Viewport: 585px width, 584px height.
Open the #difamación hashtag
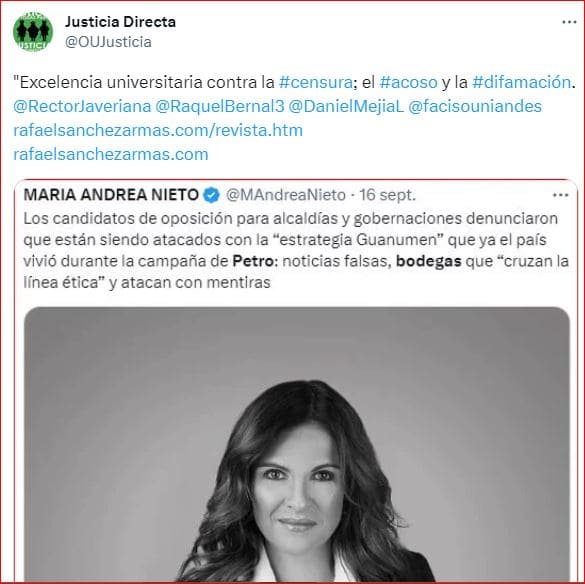coord(521,82)
